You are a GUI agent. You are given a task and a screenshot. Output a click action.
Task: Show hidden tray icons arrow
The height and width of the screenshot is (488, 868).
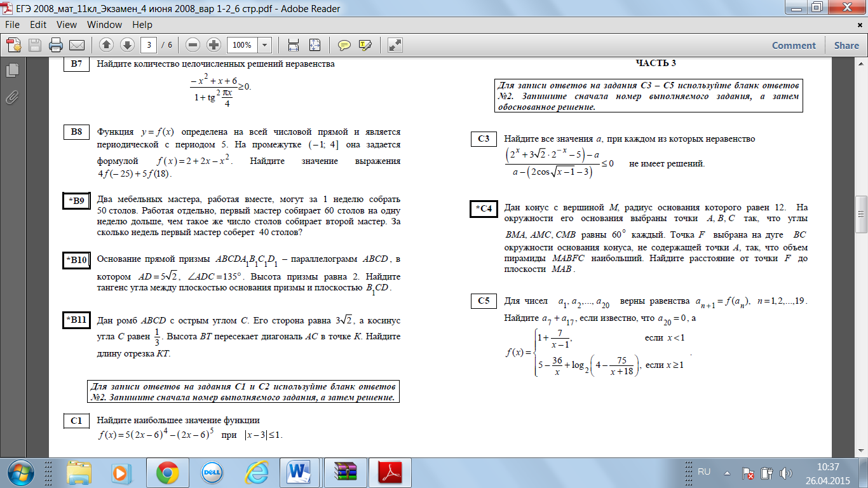pos(729,473)
